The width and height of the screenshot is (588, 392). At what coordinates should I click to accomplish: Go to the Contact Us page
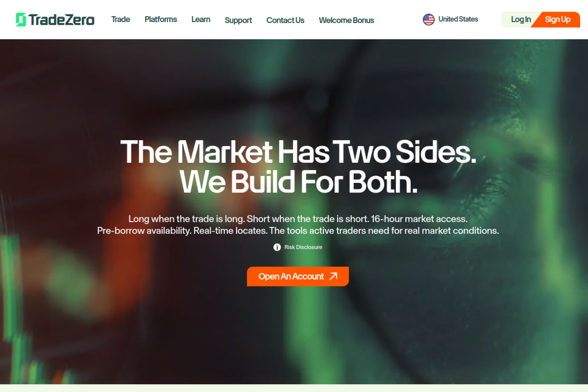[285, 20]
